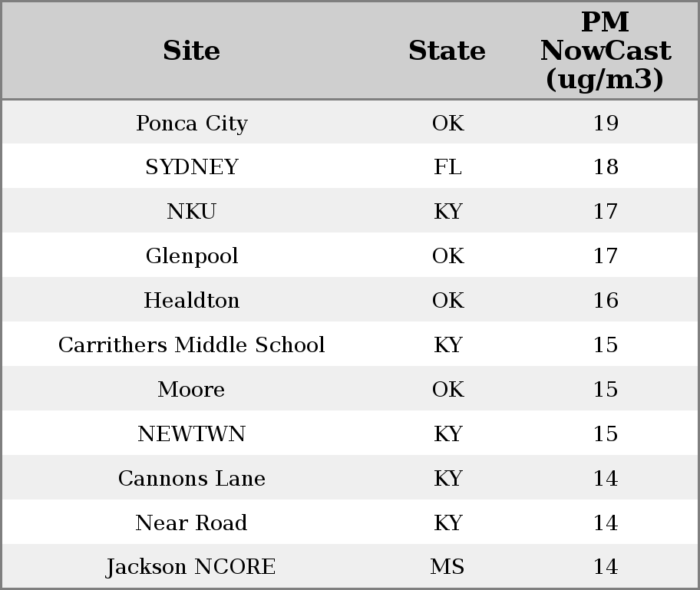700x590 pixels.
Task: Click the MS state cell
Action: [x=447, y=568]
